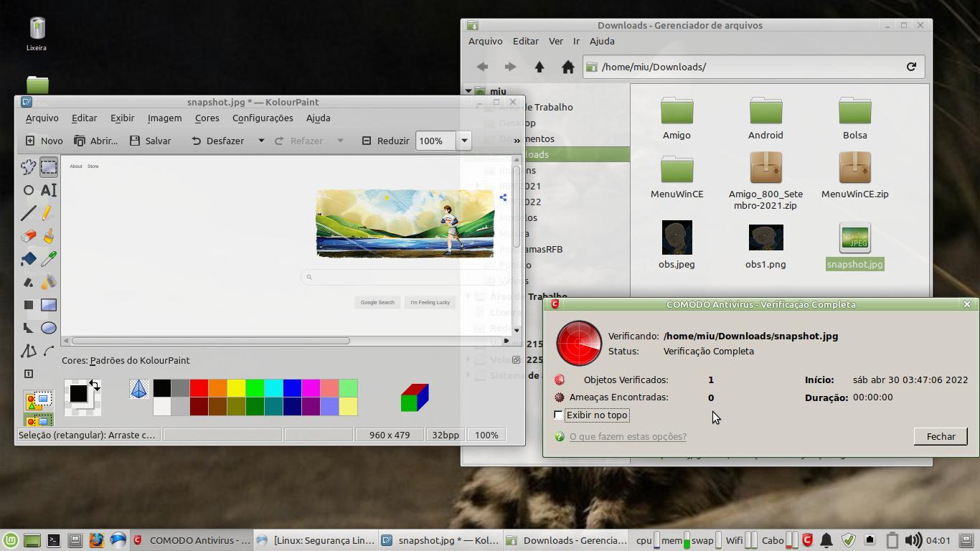
Task: Select the Ellipse shape tool
Action: click(49, 328)
